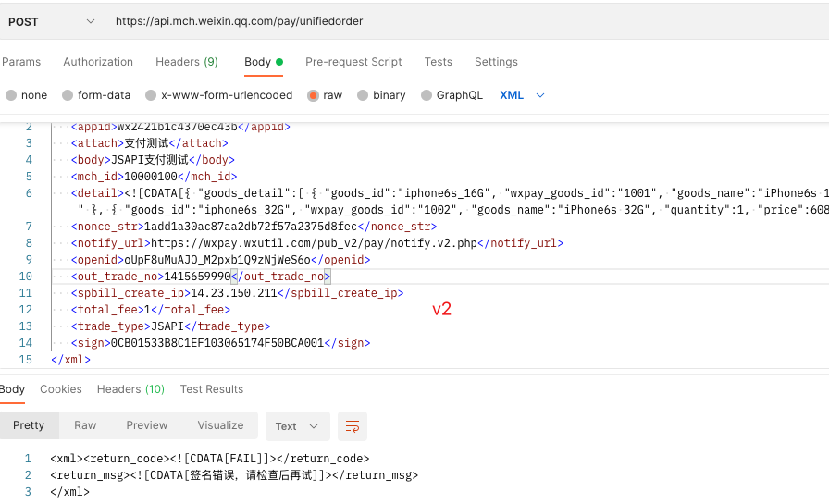Select the binary body option
This screenshot has height=504, width=829.
[x=364, y=95]
